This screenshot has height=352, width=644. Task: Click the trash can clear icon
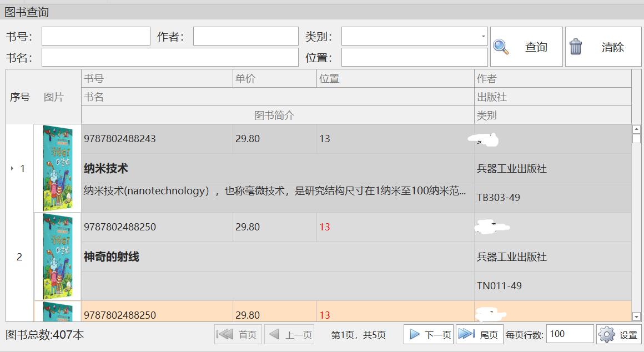pos(575,47)
